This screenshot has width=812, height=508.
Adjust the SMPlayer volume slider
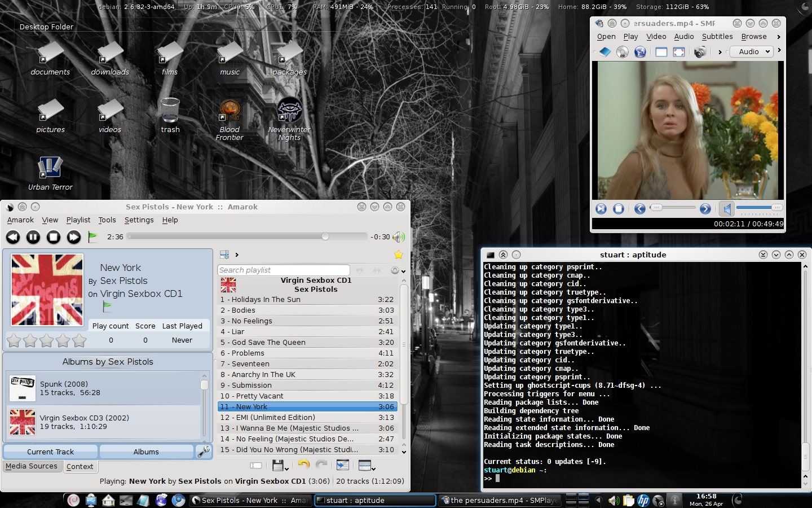759,208
